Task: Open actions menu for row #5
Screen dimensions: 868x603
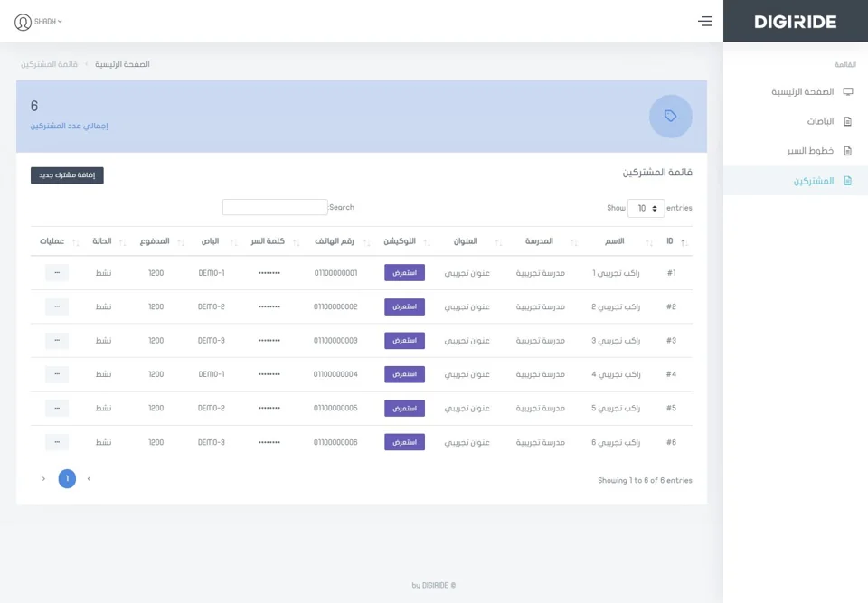Action: click(x=57, y=408)
